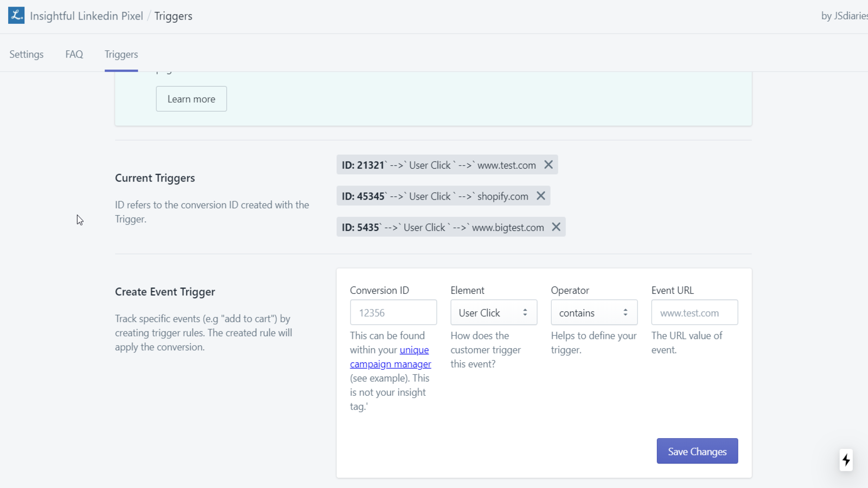
Task: Click the Insightful Linkedin Pixel app logo
Action: point(16,15)
